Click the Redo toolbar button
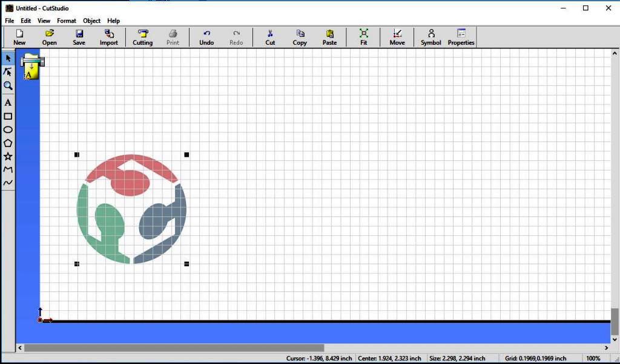 (x=236, y=37)
